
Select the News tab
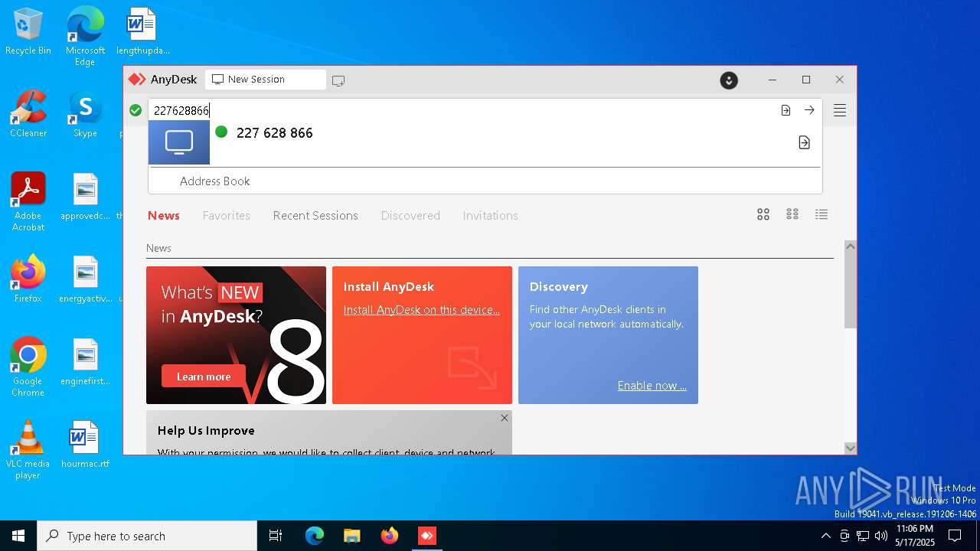[164, 216]
